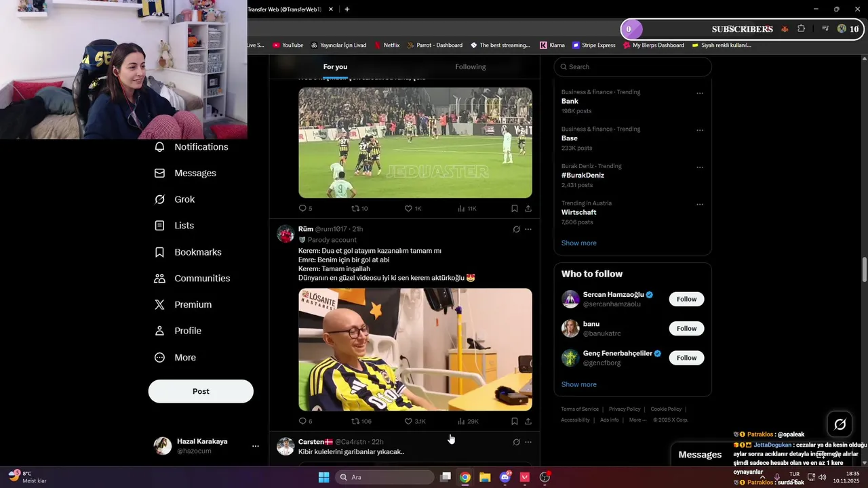Expand footer More links
868x488 pixels.
(x=637, y=420)
